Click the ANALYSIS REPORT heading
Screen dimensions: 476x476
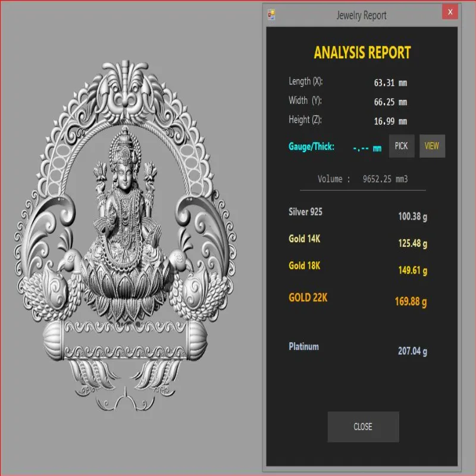pyautogui.click(x=362, y=52)
